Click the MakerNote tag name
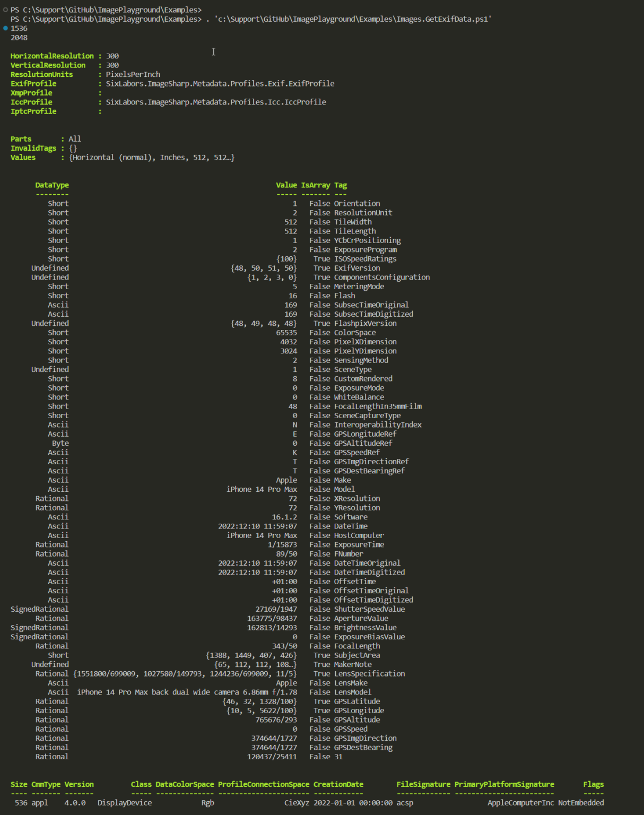The image size is (644, 815). 353,664
